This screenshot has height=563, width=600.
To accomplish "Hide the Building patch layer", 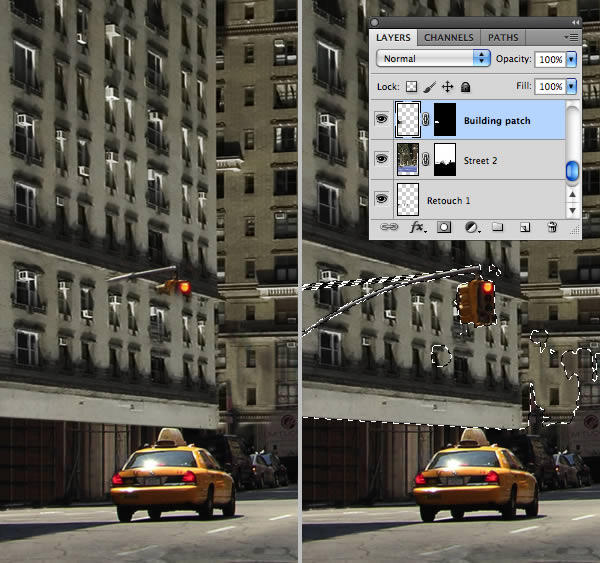I will [381, 119].
